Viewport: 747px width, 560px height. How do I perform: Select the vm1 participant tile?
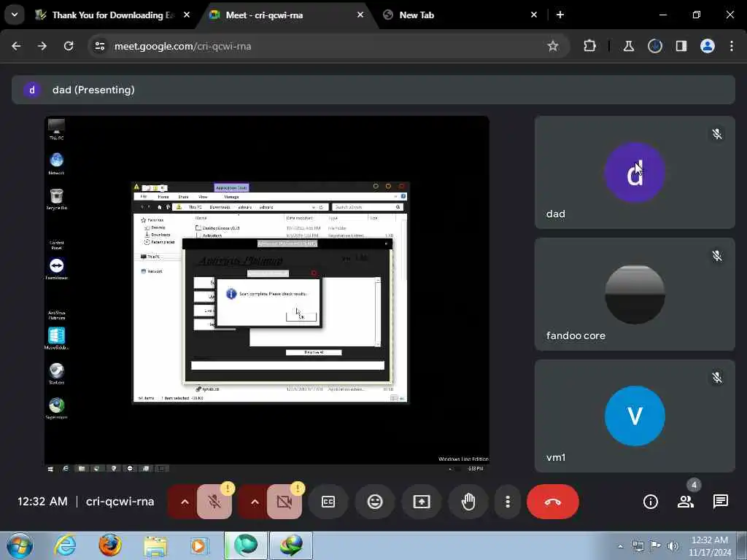(635, 416)
